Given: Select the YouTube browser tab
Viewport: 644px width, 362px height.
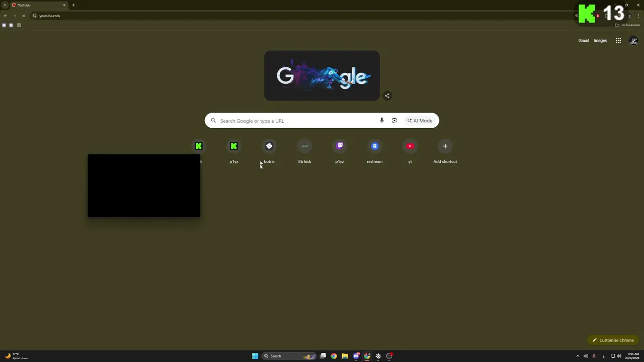Looking at the screenshot, I should click(x=39, y=5).
